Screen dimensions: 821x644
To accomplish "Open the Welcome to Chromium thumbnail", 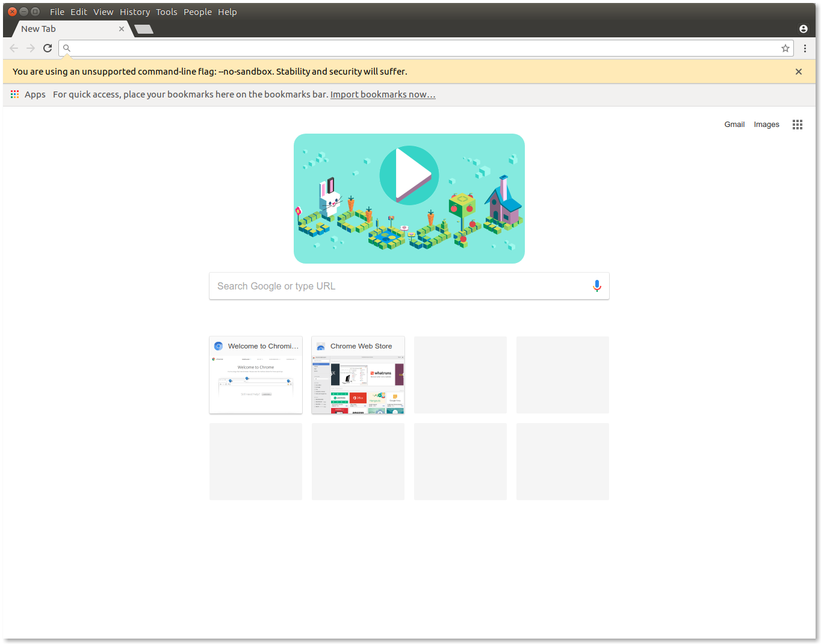I will tap(256, 375).
